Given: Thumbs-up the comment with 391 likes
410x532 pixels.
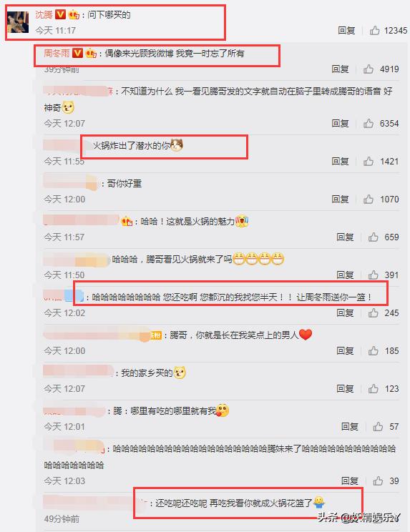Looking at the screenshot, I should coord(374,275).
